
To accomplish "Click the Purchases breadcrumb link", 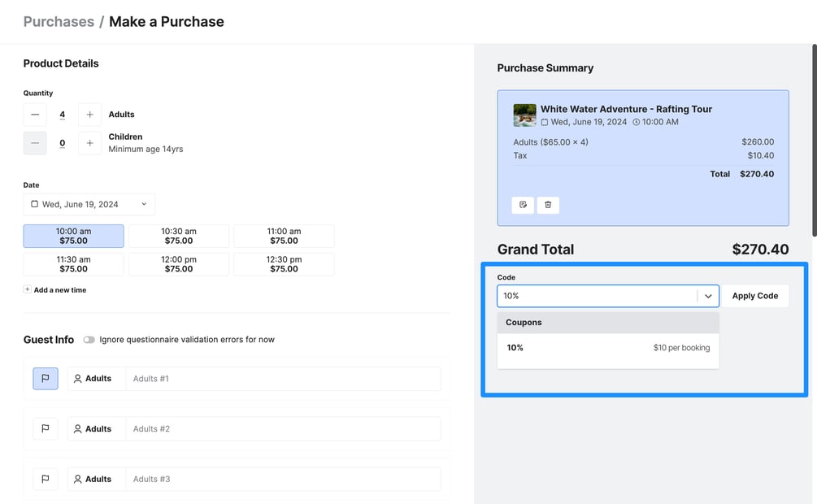I will coord(59,21).
